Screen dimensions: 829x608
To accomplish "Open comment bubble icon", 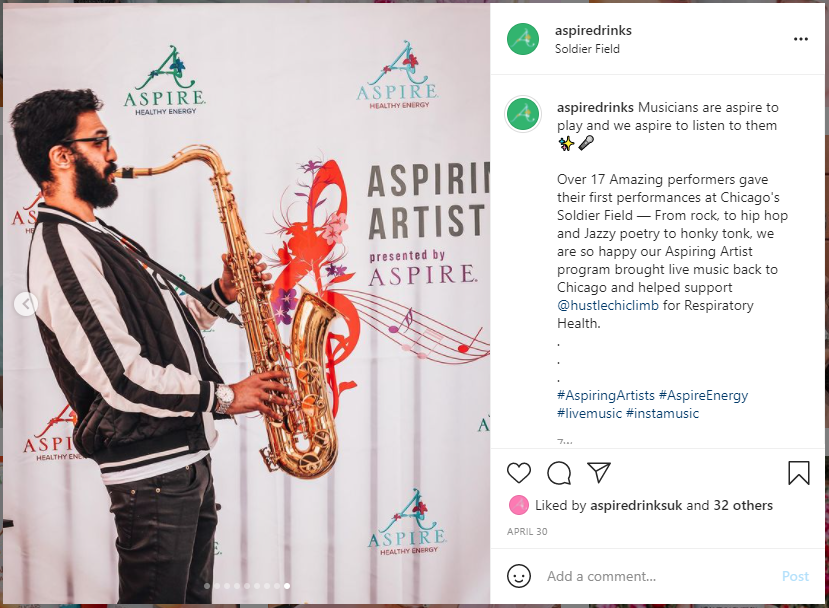I will tap(559, 473).
